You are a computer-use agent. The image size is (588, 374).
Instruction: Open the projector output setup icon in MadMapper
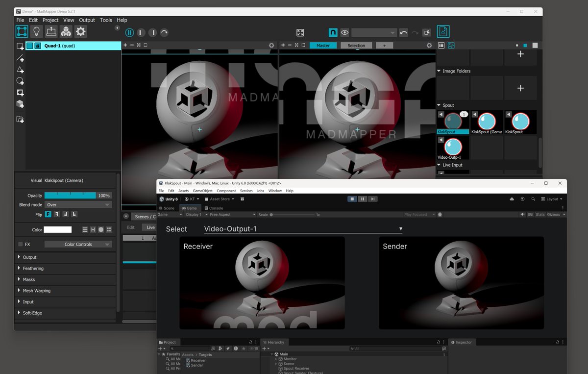[x=51, y=32]
